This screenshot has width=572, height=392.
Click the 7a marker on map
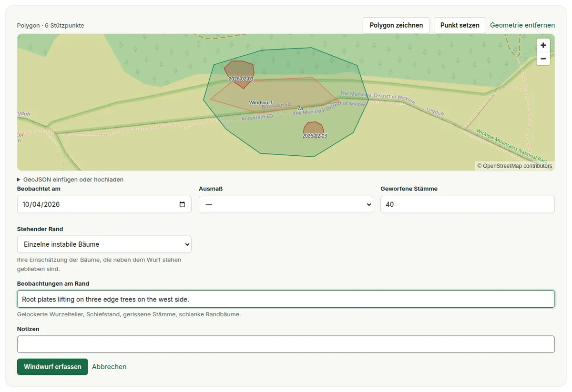point(300,108)
